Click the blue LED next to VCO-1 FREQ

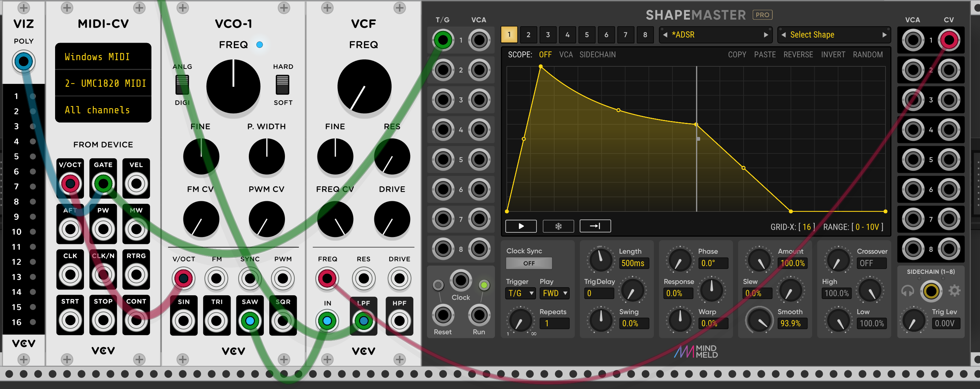click(259, 44)
